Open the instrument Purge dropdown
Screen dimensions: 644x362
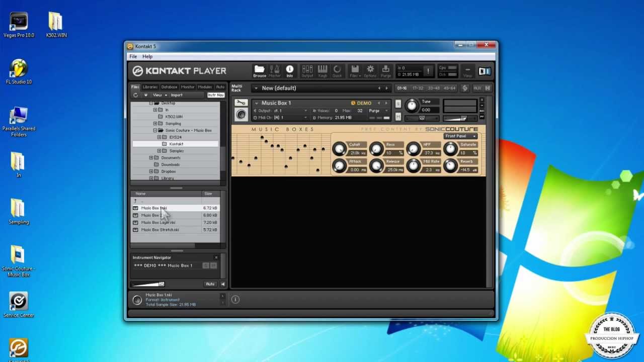(378, 111)
